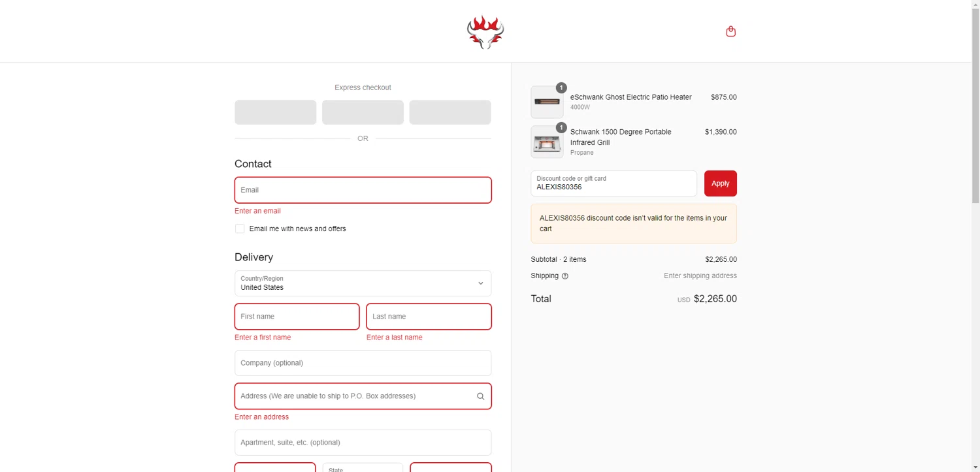Focus the Email input field

[x=363, y=190]
